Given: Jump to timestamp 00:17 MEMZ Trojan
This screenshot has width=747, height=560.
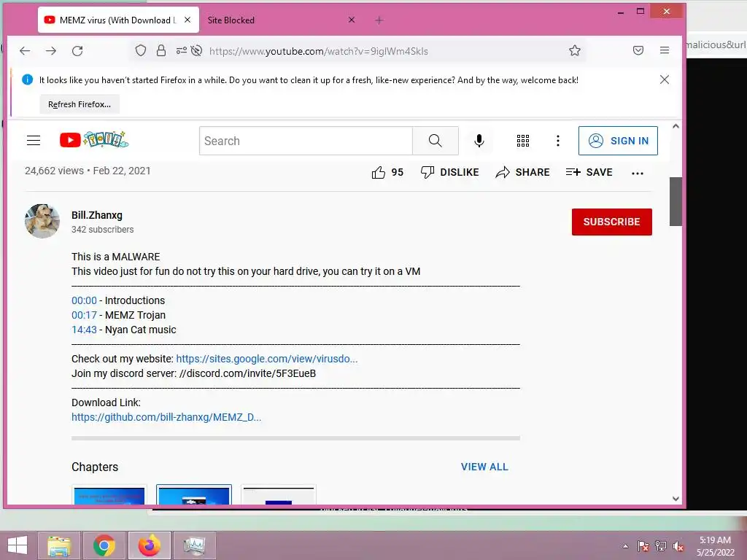Looking at the screenshot, I should pyautogui.click(x=84, y=315).
